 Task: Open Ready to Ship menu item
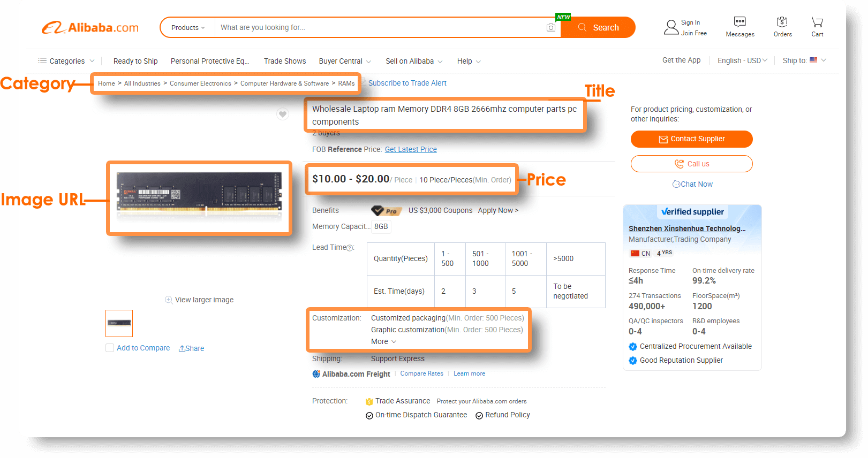tap(135, 61)
